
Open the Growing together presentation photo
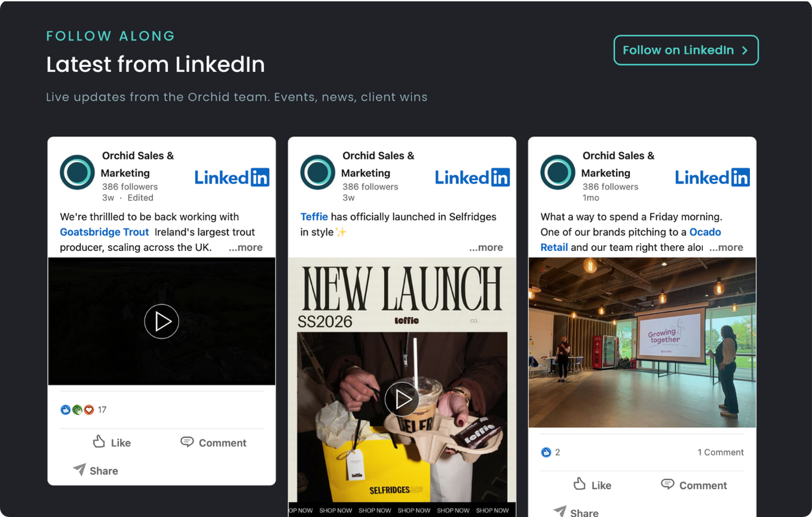[x=642, y=342]
